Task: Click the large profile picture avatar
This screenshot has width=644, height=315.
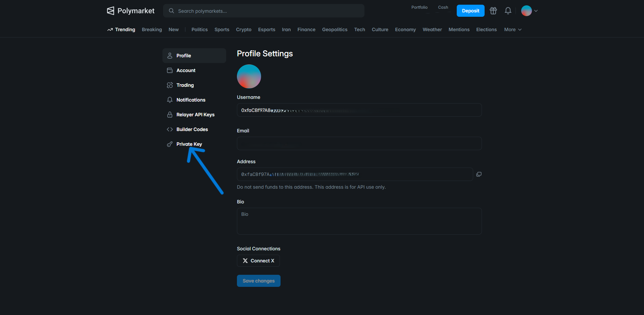Action: point(249,76)
